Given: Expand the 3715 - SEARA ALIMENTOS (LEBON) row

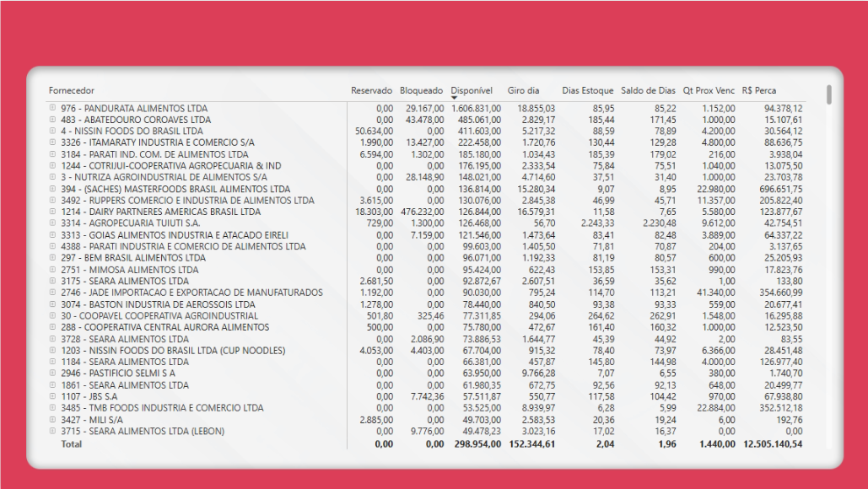Looking at the screenshot, I should pos(52,430).
